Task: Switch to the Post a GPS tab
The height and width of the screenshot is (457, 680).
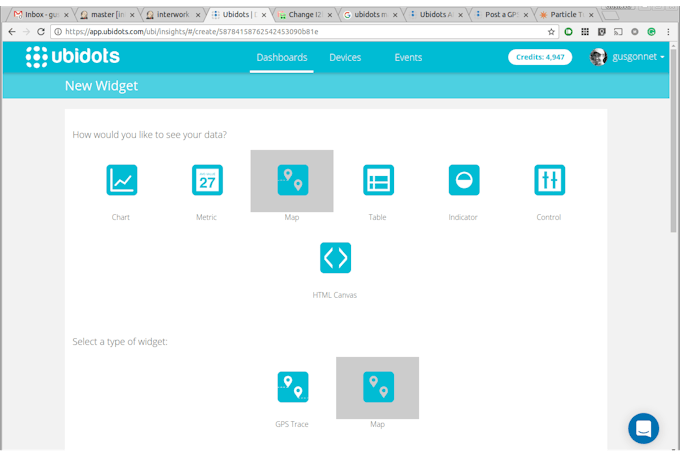Action: [x=501, y=15]
